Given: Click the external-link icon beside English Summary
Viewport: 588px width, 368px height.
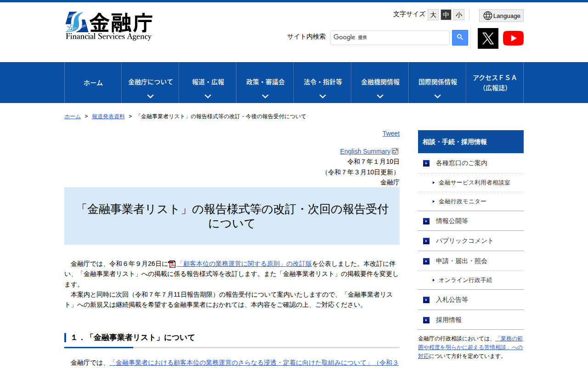Looking at the screenshot, I should pos(395,151).
